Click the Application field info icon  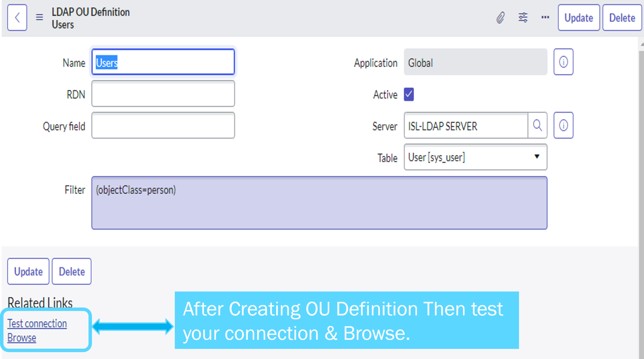tap(563, 62)
